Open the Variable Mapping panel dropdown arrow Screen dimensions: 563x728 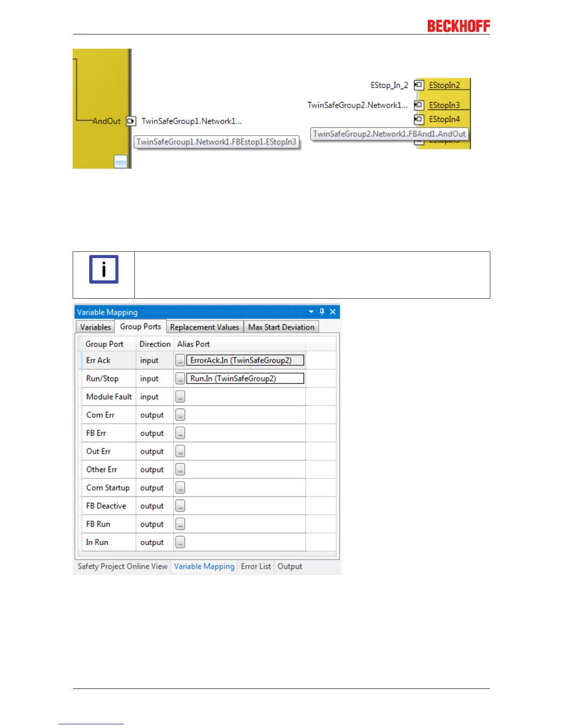tap(311, 312)
